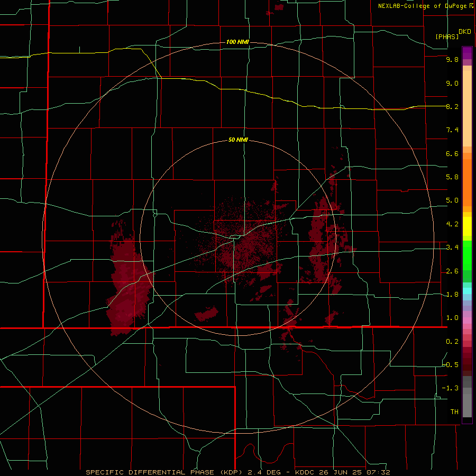This screenshot has width=476, height=476.
Task: Click the purple band atop the color scale
Action: point(467,53)
